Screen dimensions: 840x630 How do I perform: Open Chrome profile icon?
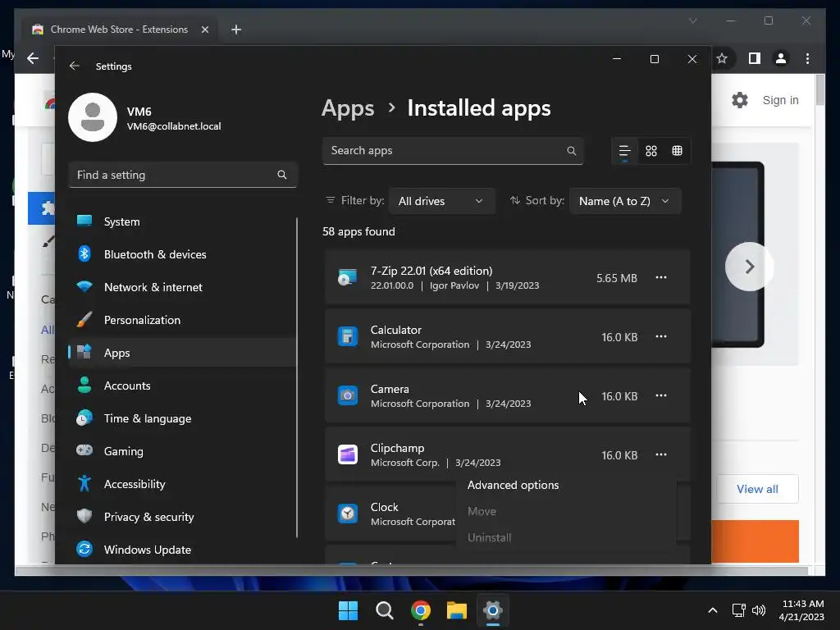pyautogui.click(x=781, y=58)
